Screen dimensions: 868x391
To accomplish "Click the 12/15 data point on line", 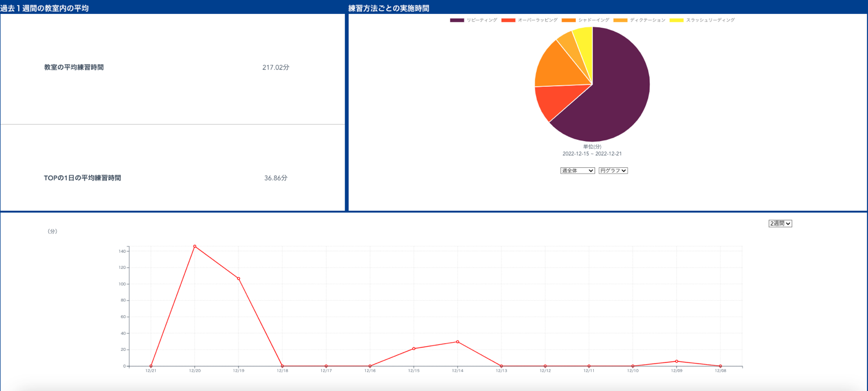I will coord(414,348).
